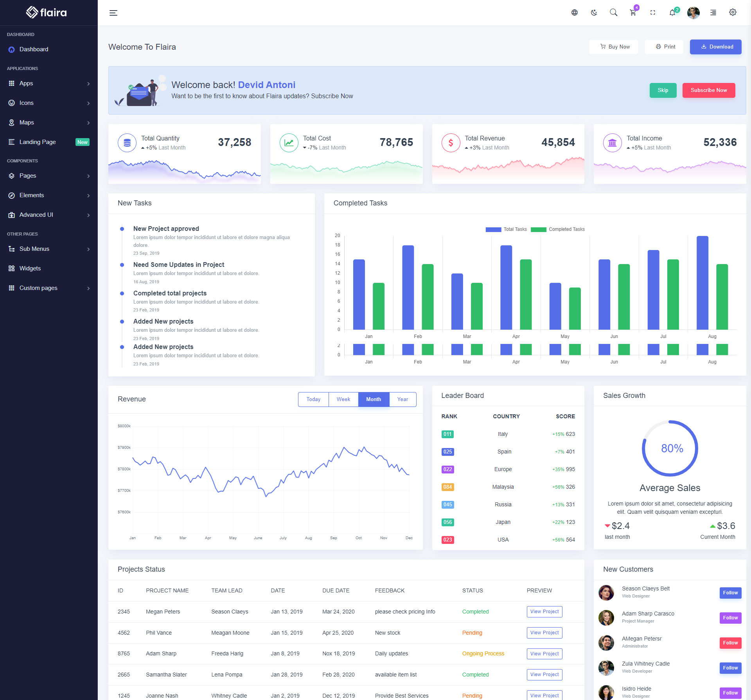Expand the Advanced UI submenu
Viewport: 751px width, 700px height.
(x=49, y=215)
